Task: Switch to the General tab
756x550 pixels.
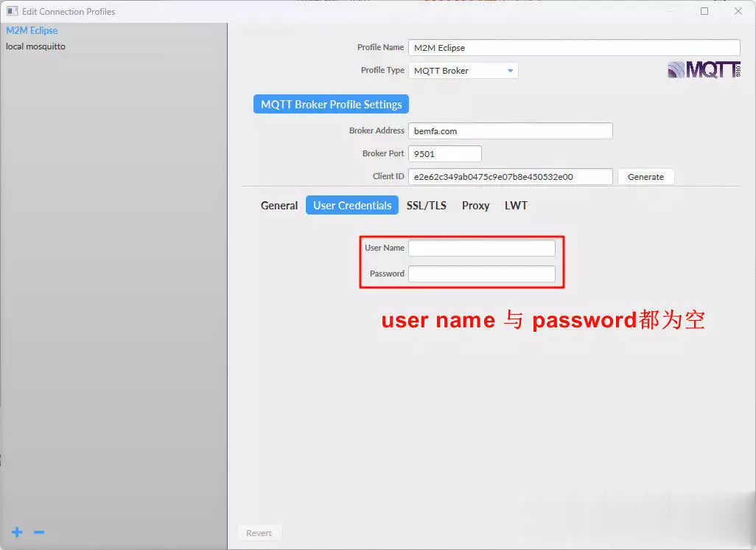Action: coord(279,206)
